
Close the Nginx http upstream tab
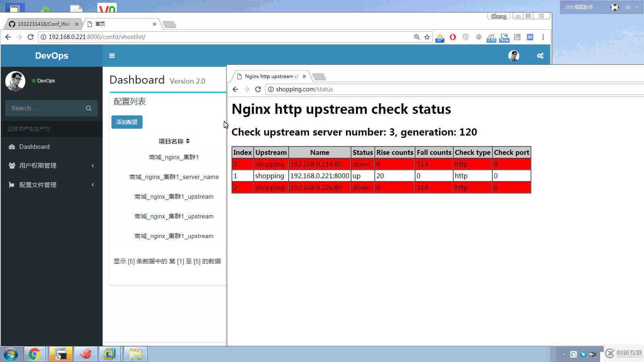(x=304, y=76)
